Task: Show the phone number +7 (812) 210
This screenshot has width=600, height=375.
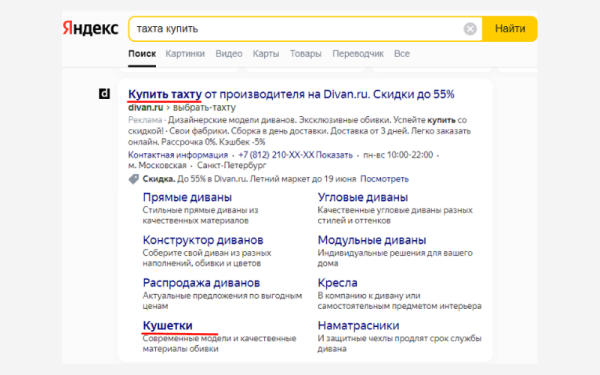Action: (x=295, y=155)
